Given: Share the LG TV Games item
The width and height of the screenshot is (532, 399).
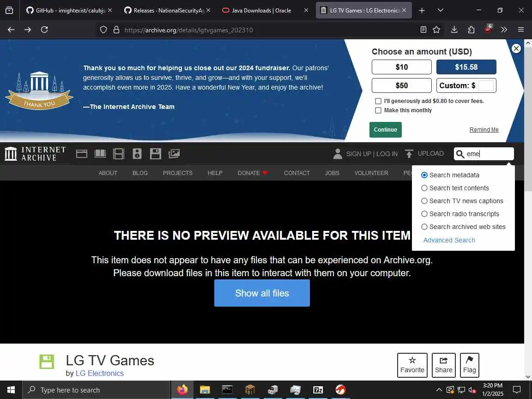Looking at the screenshot, I should [443, 365].
